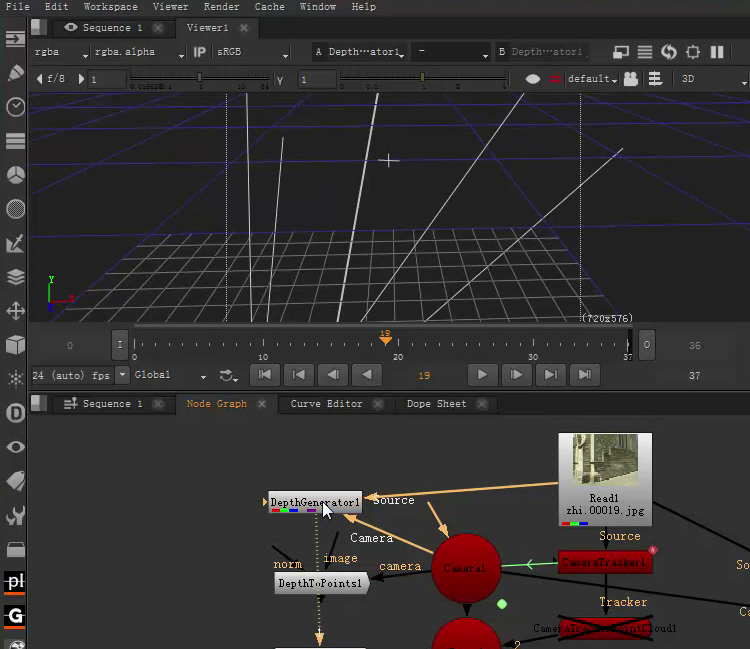Toggle the timeline out-point O button
The height and width of the screenshot is (649, 750).
(x=647, y=345)
